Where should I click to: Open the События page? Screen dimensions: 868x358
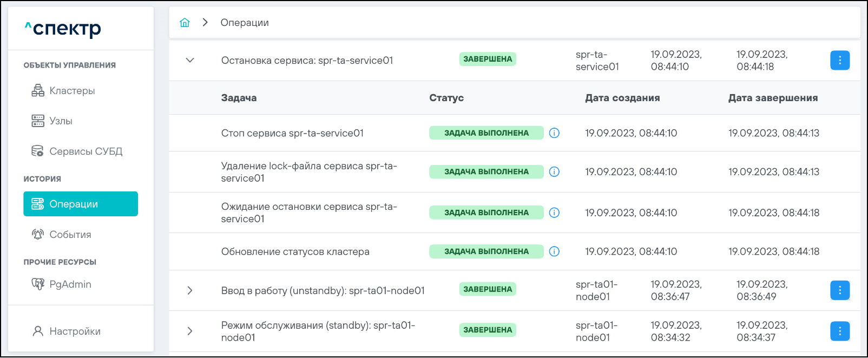click(x=70, y=235)
